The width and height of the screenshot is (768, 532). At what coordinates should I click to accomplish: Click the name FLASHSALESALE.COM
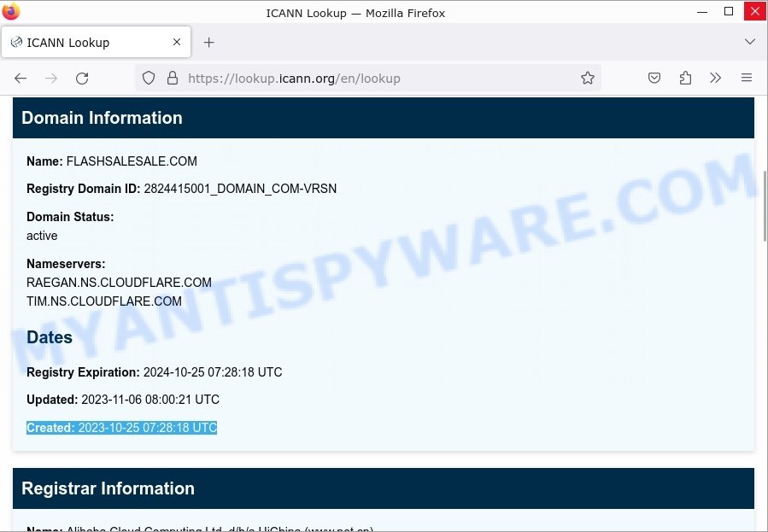pos(132,161)
